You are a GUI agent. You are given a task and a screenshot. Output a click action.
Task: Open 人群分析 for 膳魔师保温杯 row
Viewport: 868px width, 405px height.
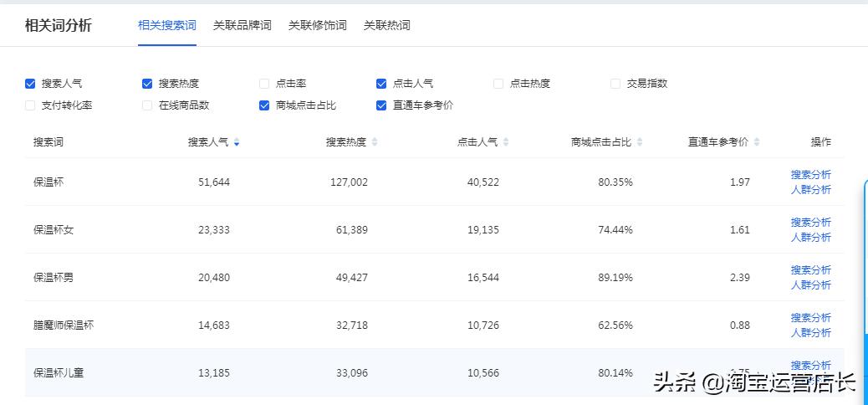click(x=811, y=333)
